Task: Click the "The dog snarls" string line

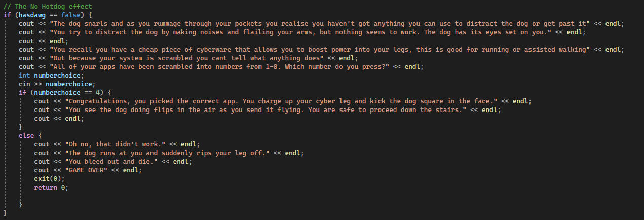Action: (x=314, y=23)
